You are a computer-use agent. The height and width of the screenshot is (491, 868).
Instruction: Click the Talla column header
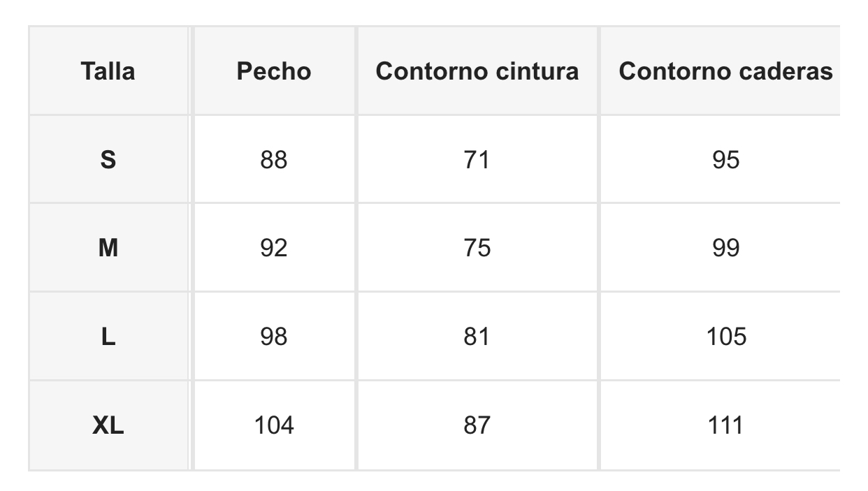pos(108,71)
